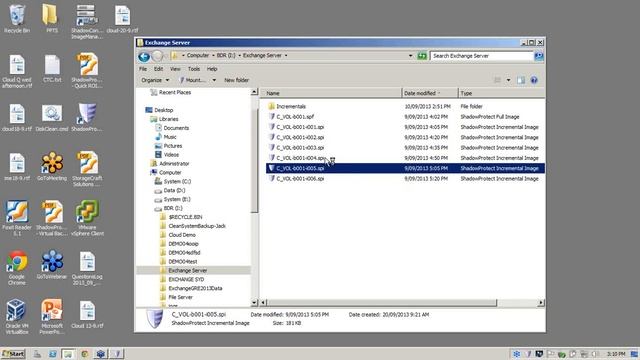This screenshot has height=360, width=640.
Task: Click navigation pane scroll down arrow
Action: tap(254, 302)
